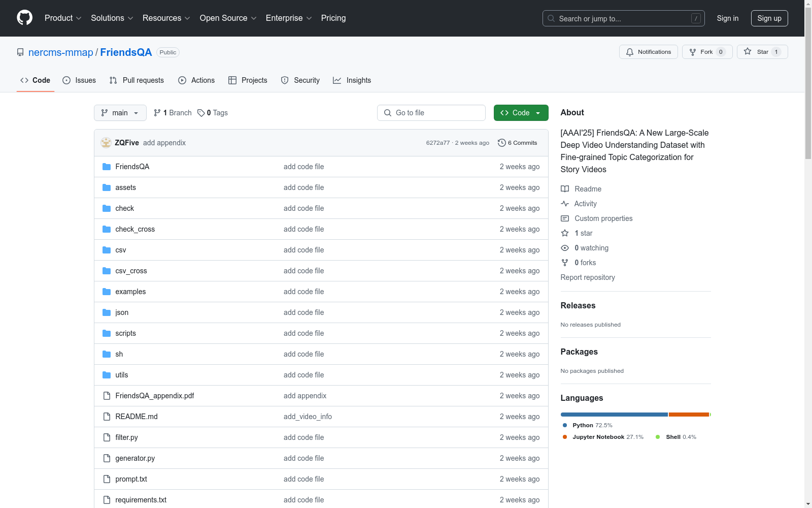Viewport: 812px width, 508px height.
Task: Click the check folder icon
Action: tap(107, 208)
